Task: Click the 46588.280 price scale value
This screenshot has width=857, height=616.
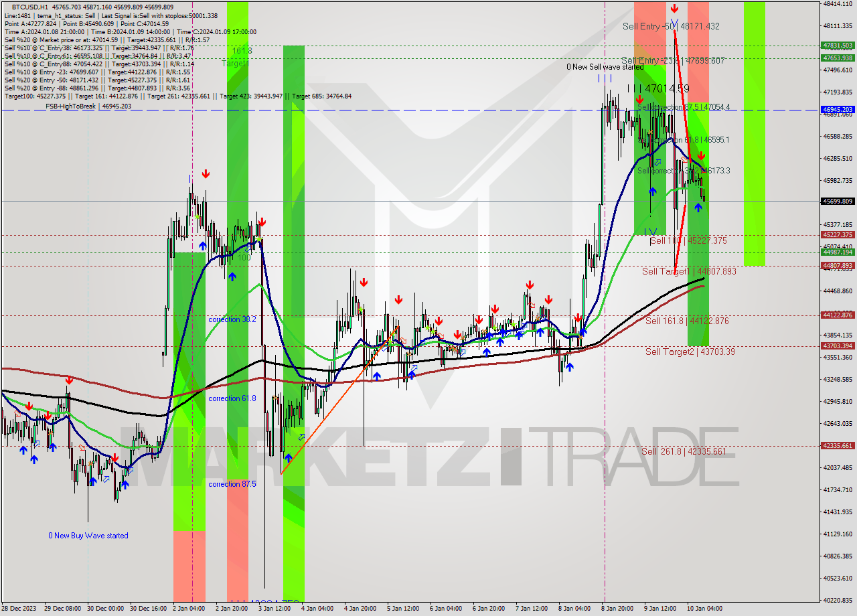Action: click(838, 137)
